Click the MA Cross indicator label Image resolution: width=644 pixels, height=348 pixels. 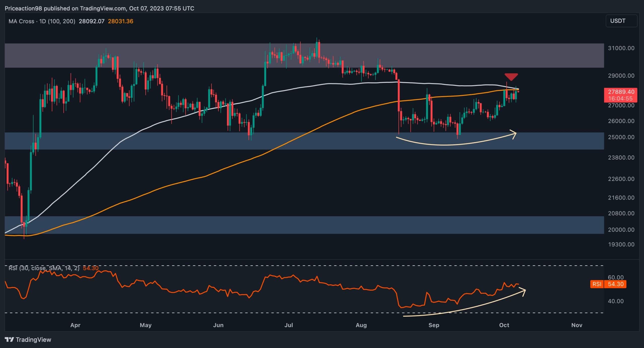42,21
